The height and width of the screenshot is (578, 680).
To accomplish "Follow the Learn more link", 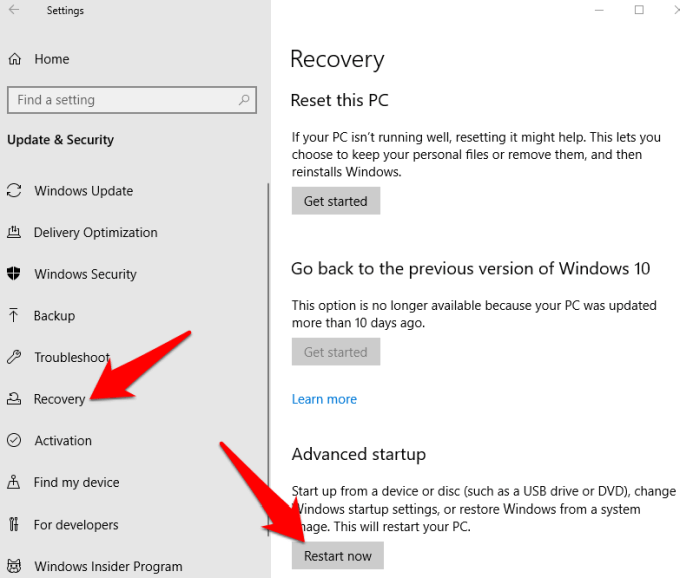I will pyautogui.click(x=324, y=399).
